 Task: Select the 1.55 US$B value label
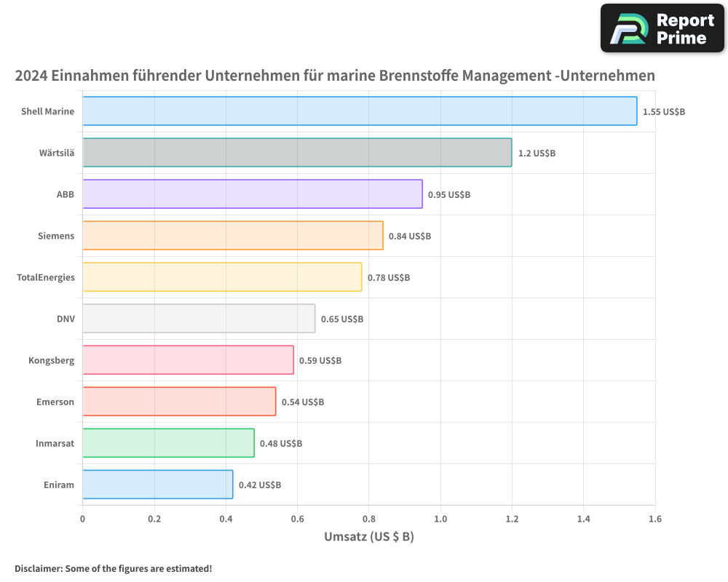pyautogui.click(x=663, y=111)
